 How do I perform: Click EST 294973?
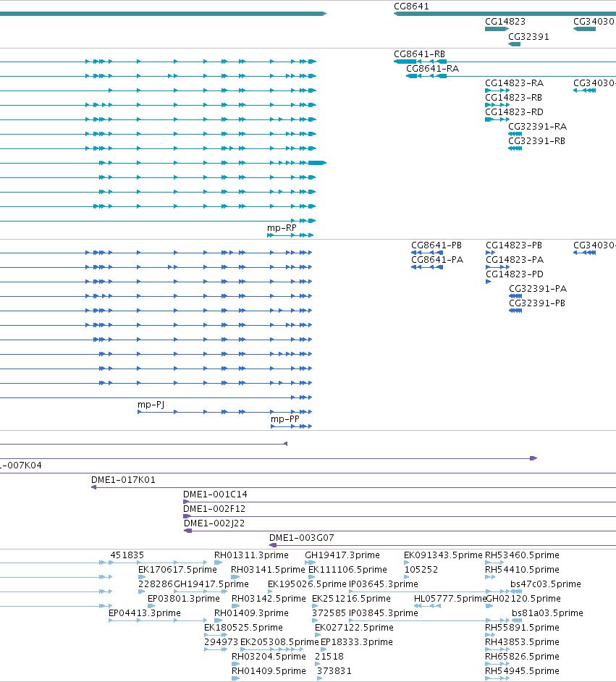(221, 642)
